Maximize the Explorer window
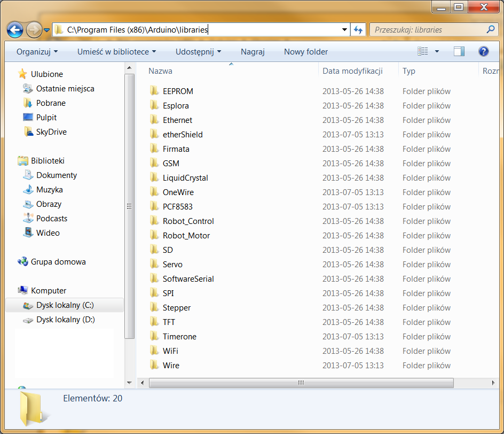Viewport: 504px width, 434px height. 459,7
